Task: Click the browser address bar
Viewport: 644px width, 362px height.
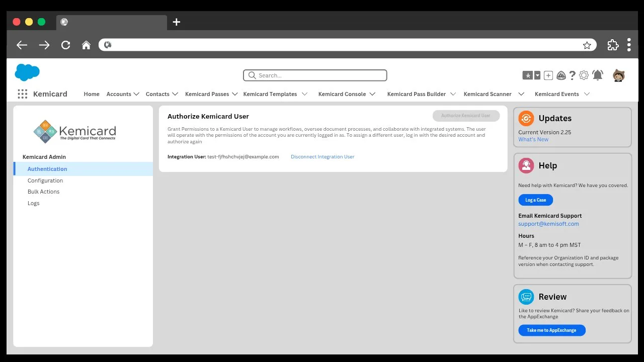Action: pyautogui.click(x=347, y=45)
